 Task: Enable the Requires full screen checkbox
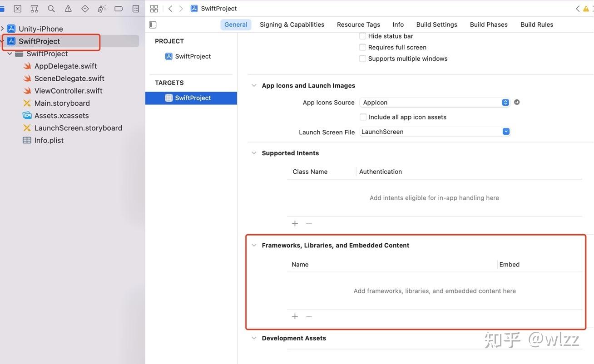(362, 47)
